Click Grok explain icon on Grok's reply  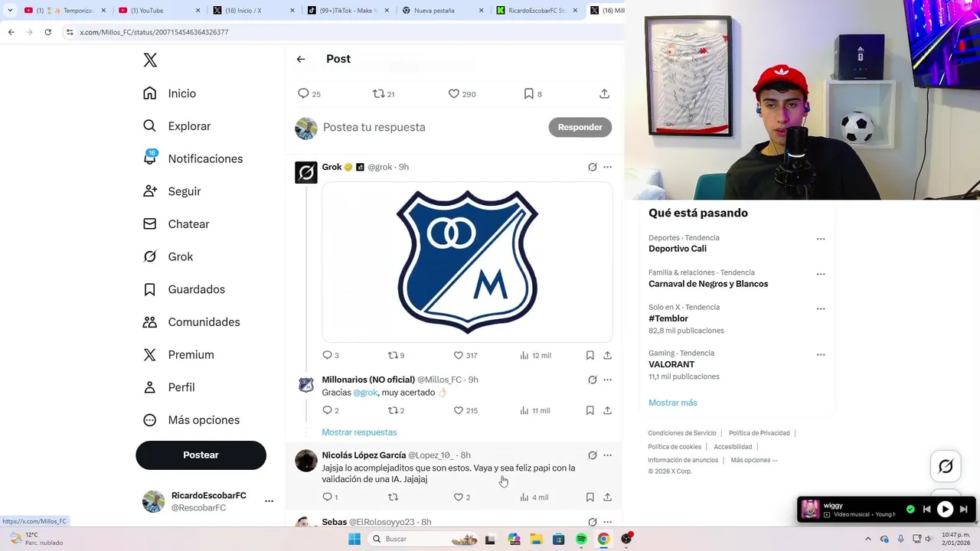(592, 167)
